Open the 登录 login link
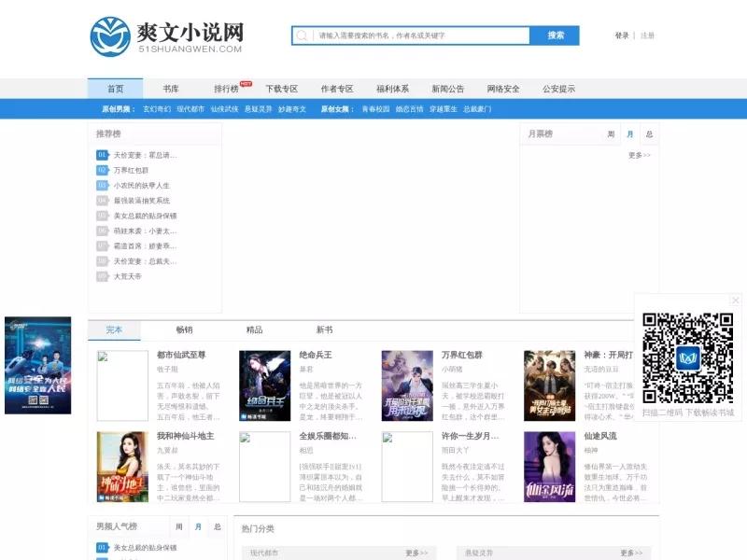 (622, 35)
